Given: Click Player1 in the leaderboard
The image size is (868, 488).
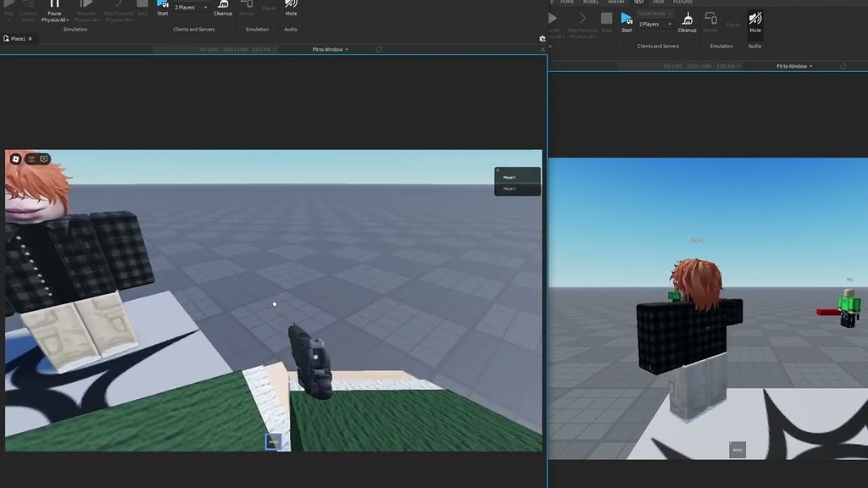Looking at the screenshot, I should [x=509, y=177].
